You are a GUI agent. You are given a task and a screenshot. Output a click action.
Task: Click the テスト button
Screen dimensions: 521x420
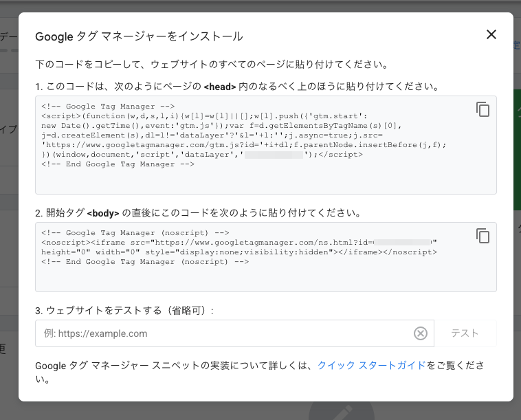pyautogui.click(x=465, y=333)
